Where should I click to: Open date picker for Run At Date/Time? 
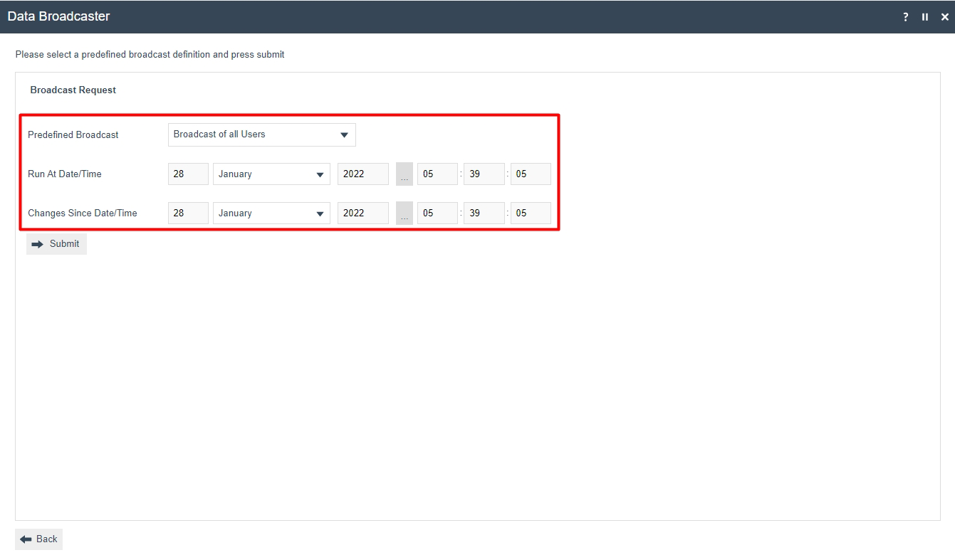click(404, 174)
